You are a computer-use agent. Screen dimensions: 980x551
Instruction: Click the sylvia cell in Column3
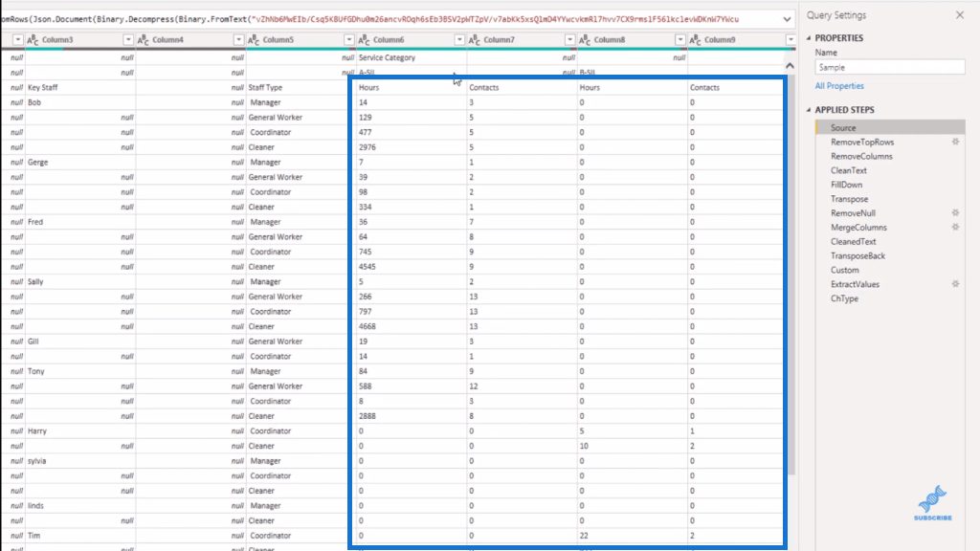coord(80,461)
